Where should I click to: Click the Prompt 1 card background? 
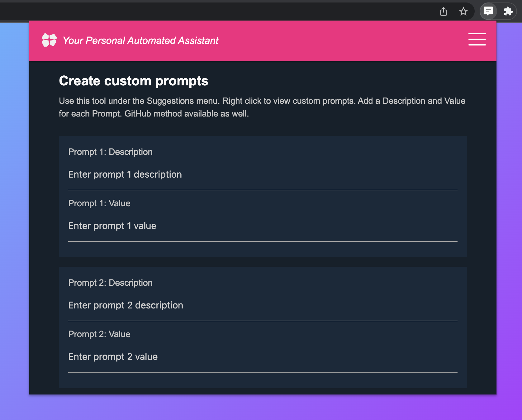263,250
